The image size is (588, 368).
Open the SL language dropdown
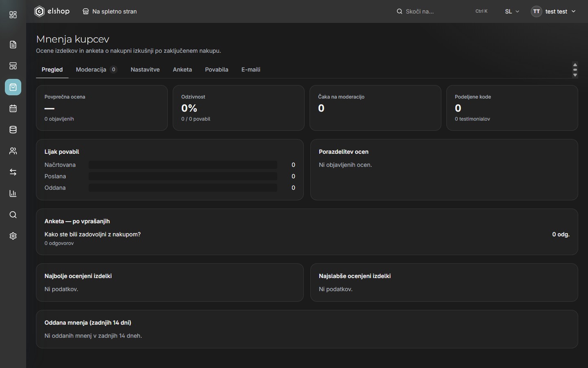[512, 11]
